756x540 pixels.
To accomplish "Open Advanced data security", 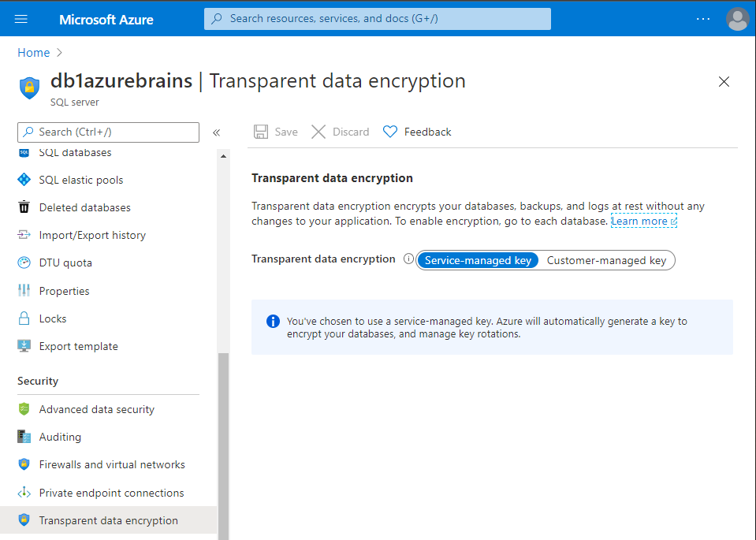I will pyautogui.click(x=97, y=409).
